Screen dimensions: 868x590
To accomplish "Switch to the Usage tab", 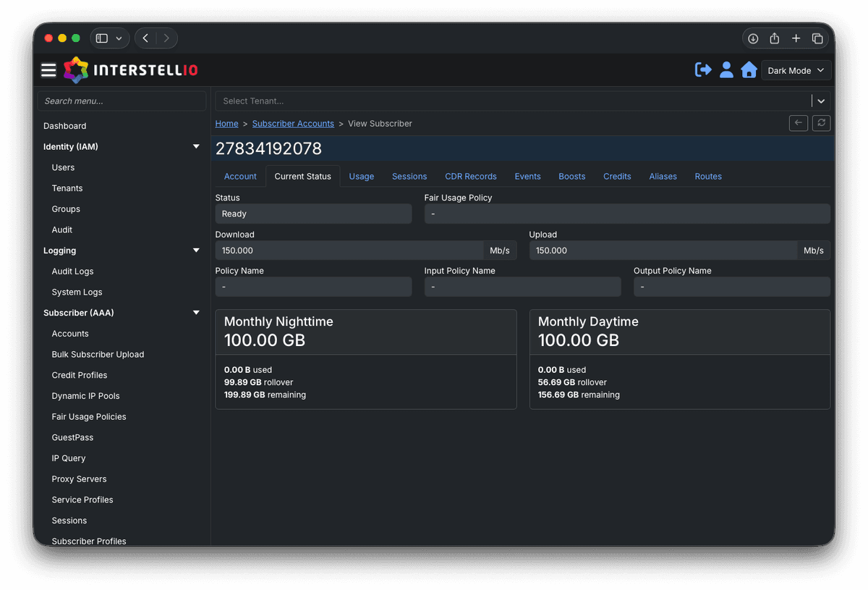I will [361, 177].
